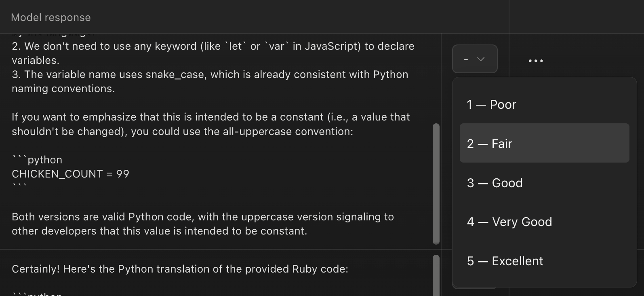Image resolution: width=644 pixels, height=296 pixels.
Task: Click the CHICKEN_COUNT = 99 code line
Action: 71,174
